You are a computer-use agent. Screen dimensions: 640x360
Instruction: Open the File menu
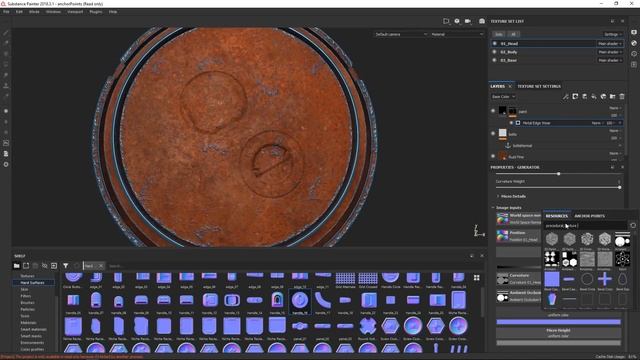[6, 12]
